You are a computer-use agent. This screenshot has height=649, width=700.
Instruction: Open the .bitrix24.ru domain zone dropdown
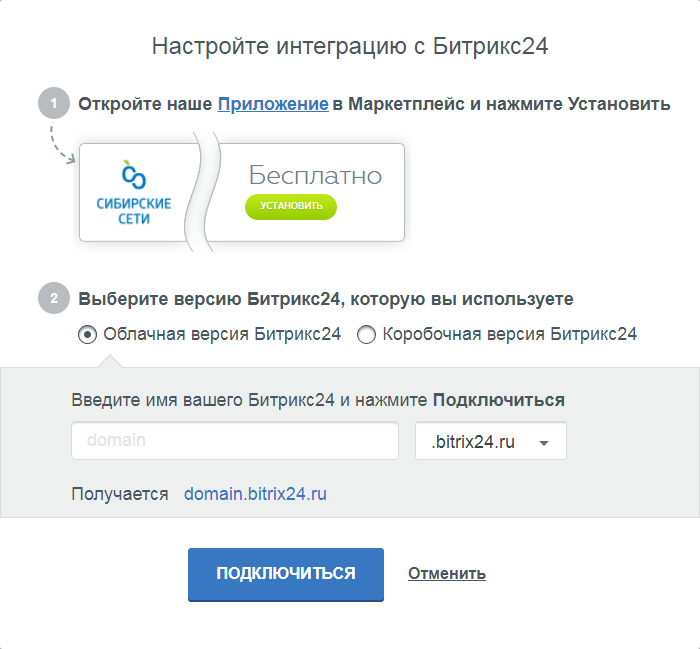point(490,441)
